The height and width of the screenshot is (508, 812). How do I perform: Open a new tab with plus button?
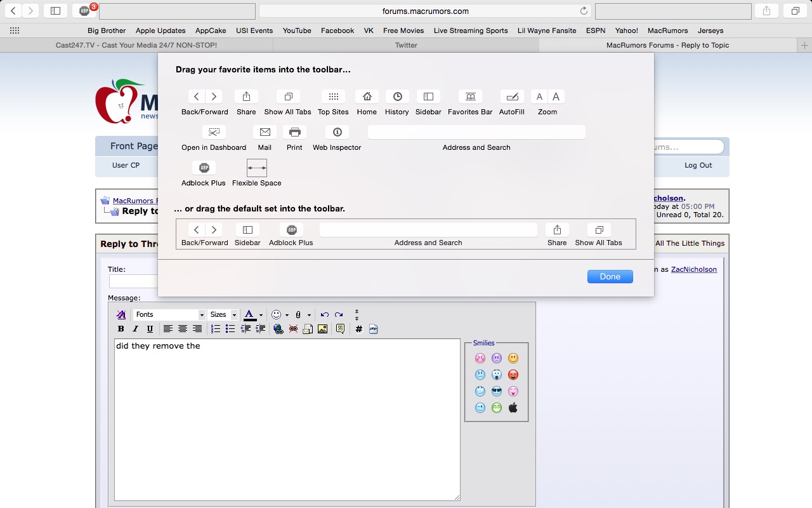click(x=804, y=45)
